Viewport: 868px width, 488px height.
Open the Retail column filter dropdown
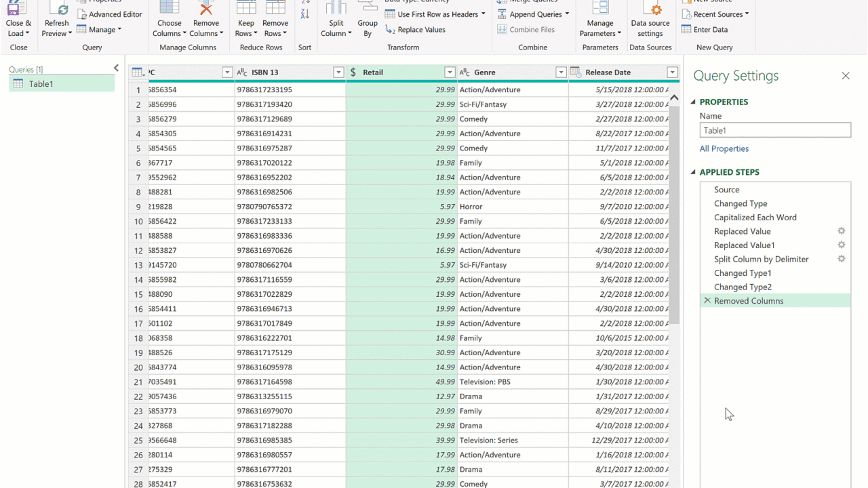pos(450,73)
